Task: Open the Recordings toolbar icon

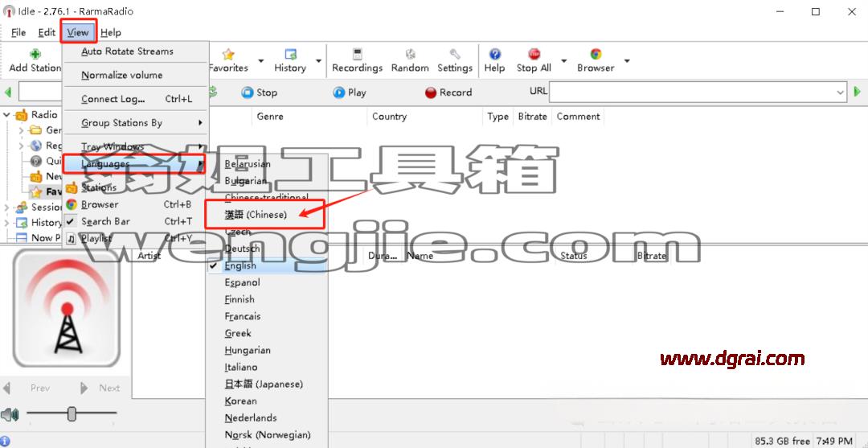Action: click(358, 54)
